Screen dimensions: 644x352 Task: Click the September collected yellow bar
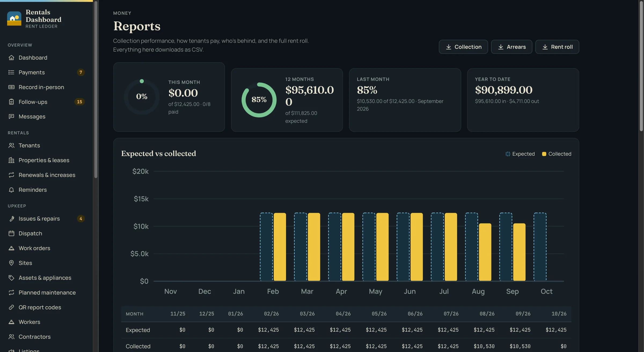[519, 252]
